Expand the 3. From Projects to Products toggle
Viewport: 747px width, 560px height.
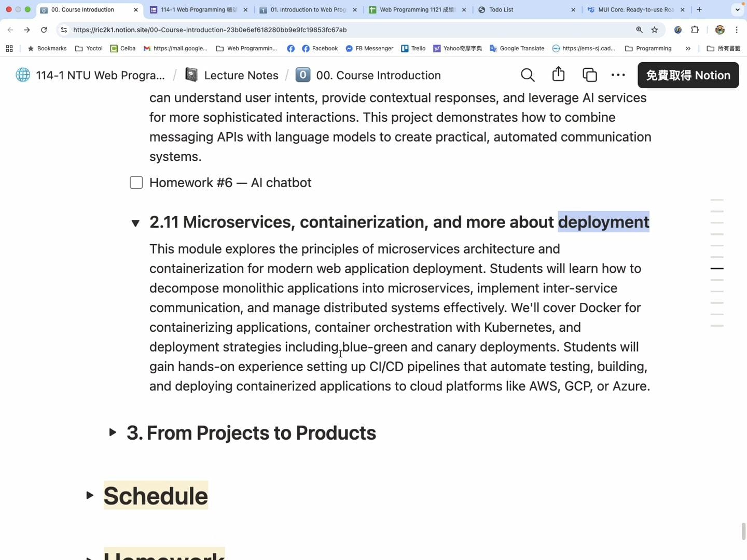[113, 432]
